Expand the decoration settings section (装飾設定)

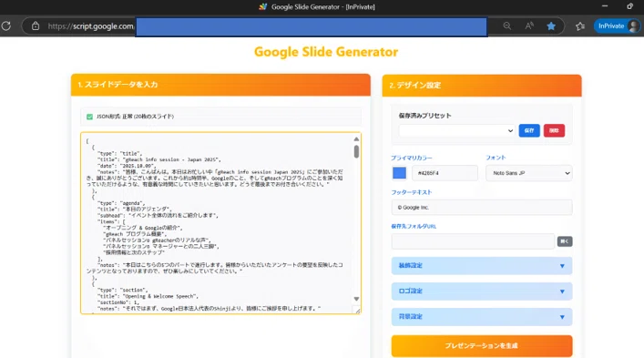481,266
